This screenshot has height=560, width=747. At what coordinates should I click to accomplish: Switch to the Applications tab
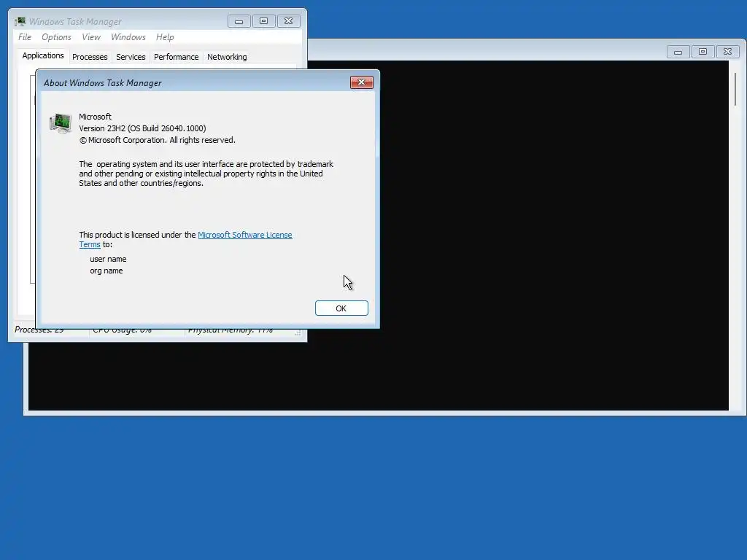[x=43, y=55]
